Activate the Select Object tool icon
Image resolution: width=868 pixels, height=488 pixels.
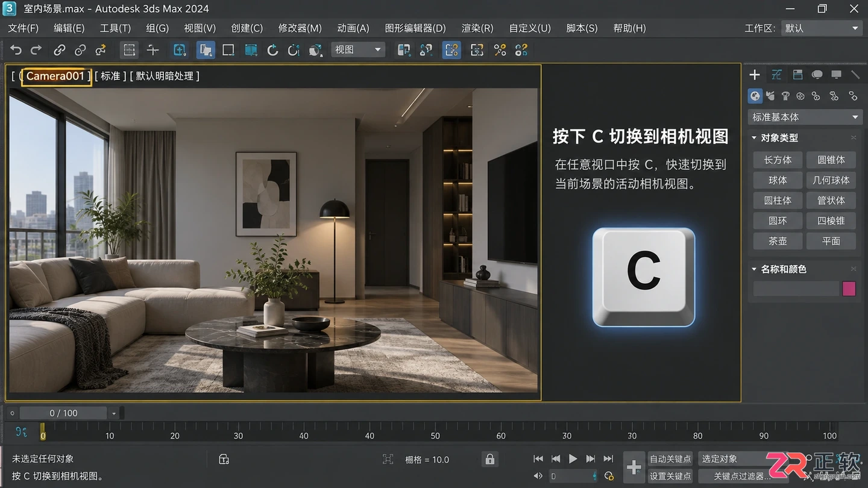[180, 50]
